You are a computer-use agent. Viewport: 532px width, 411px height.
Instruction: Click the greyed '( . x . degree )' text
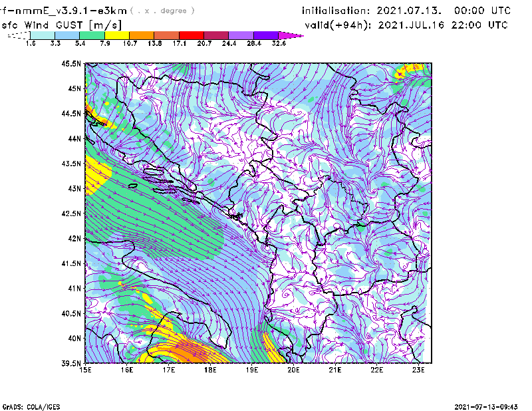click(x=162, y=11)
